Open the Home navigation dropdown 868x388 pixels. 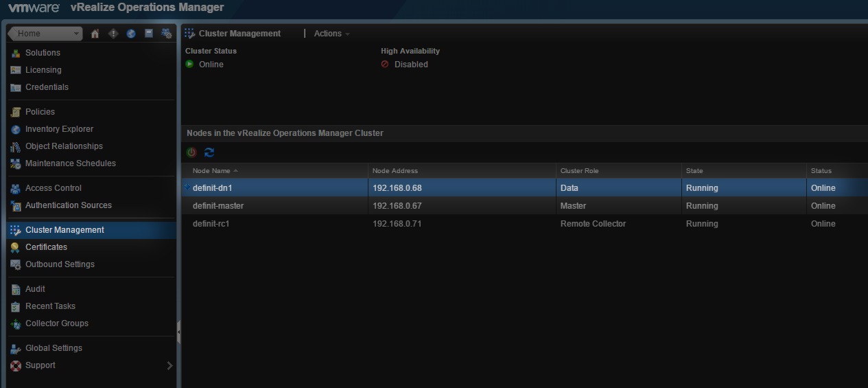pyautogui.click(x=45, y=34)
